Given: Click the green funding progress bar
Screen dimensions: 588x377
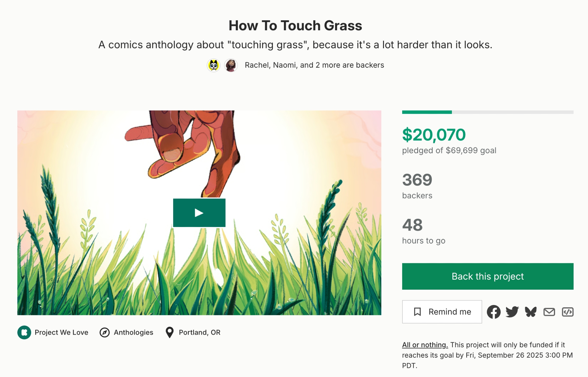Looking at the screenshot, I should point(427,112).
